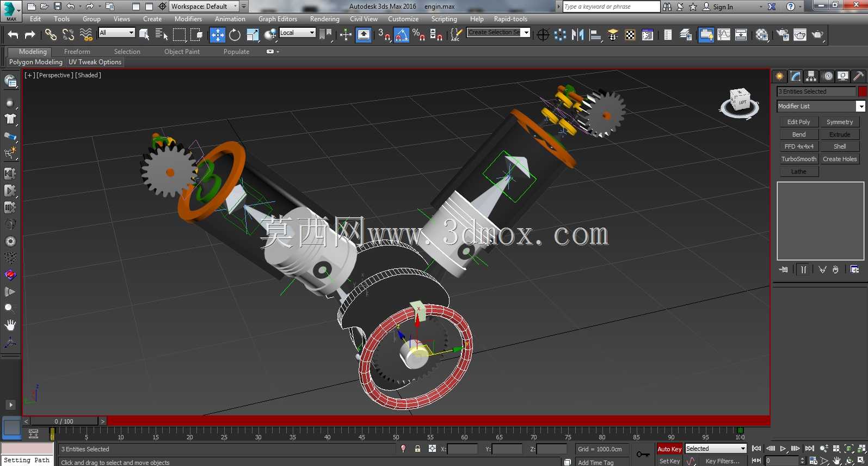Choose the Select and Place tool
Image resolution: width=868 pixels, height=466 pixels.
coord(270,35)
